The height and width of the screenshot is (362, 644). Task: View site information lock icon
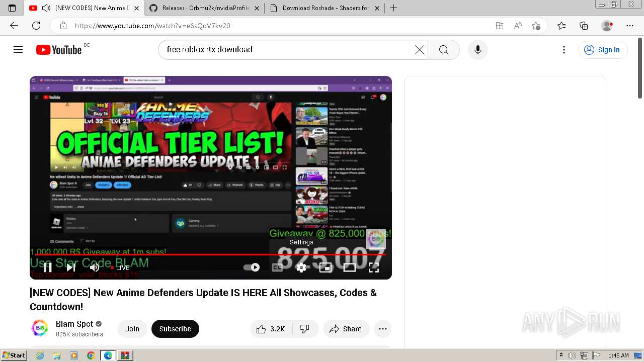coord(63,26)
